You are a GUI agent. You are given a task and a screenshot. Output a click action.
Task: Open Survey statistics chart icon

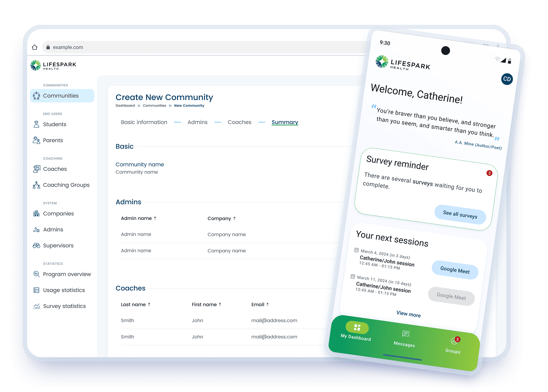tap(36, 306)
